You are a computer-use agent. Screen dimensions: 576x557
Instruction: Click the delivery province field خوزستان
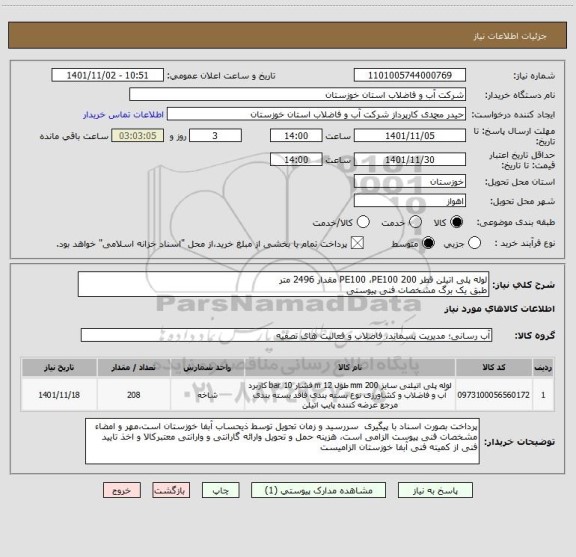[x=410, y=182]
